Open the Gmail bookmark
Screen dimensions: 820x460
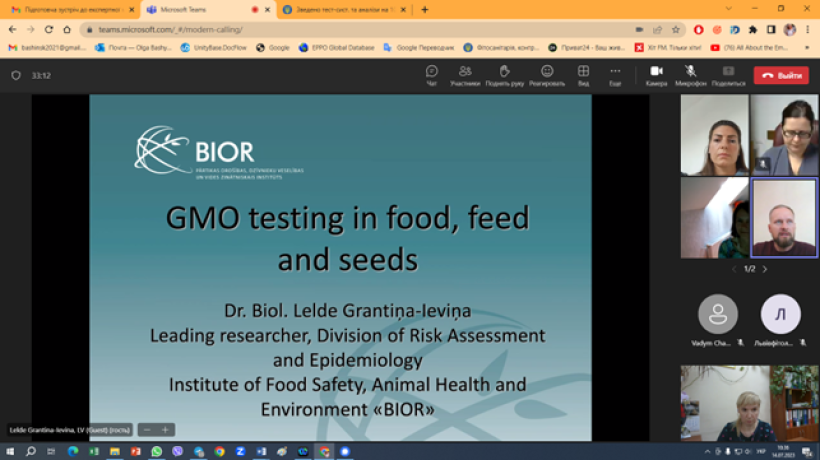click(47, 48)
